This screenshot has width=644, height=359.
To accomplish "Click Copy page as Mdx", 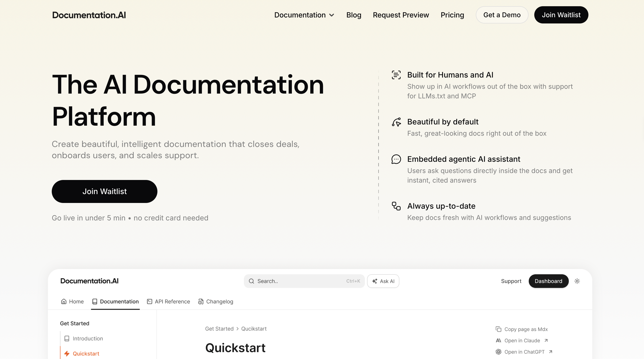I will click(522, 329).
